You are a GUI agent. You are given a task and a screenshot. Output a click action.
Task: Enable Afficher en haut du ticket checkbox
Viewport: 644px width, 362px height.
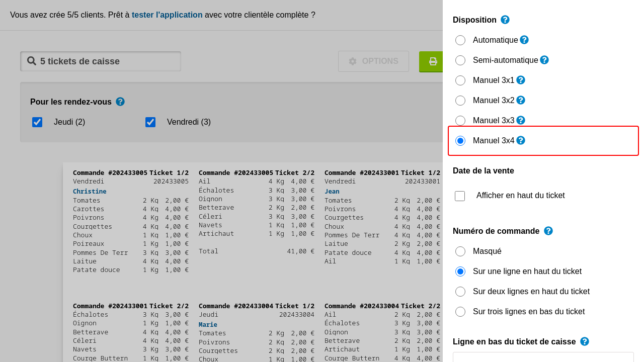[x=460, y=196]
